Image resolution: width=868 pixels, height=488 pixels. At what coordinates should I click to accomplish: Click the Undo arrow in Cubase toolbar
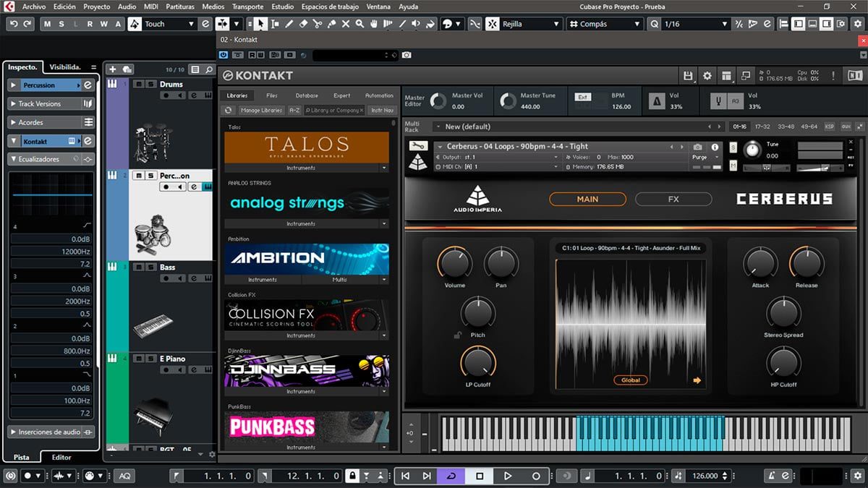click(13, 24)
